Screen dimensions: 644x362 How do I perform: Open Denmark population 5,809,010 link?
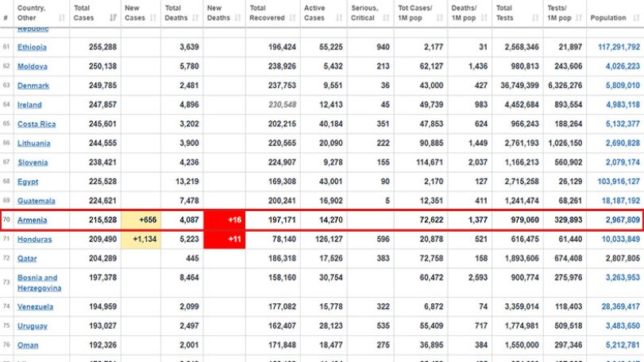623,86
